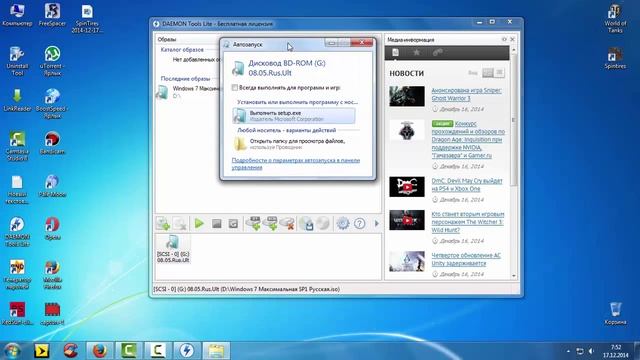Click The Witcher 3 video thumbnail

point(407,220)
